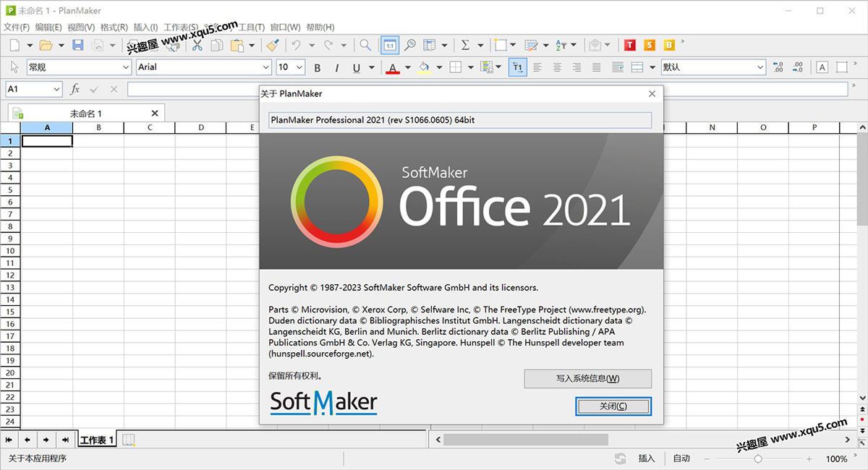Toggle wrap text in cell
Screen dimensions: 868x470
click(x=618, y=67)
